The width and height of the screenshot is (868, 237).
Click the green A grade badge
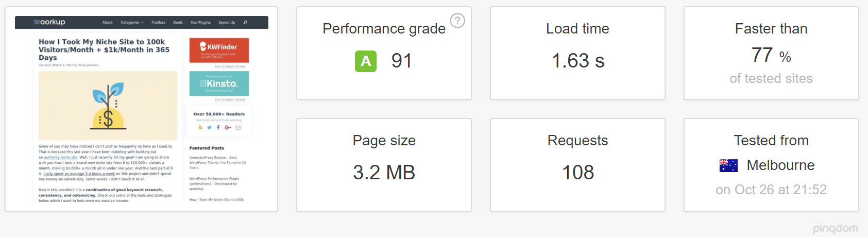coord(366,61)
